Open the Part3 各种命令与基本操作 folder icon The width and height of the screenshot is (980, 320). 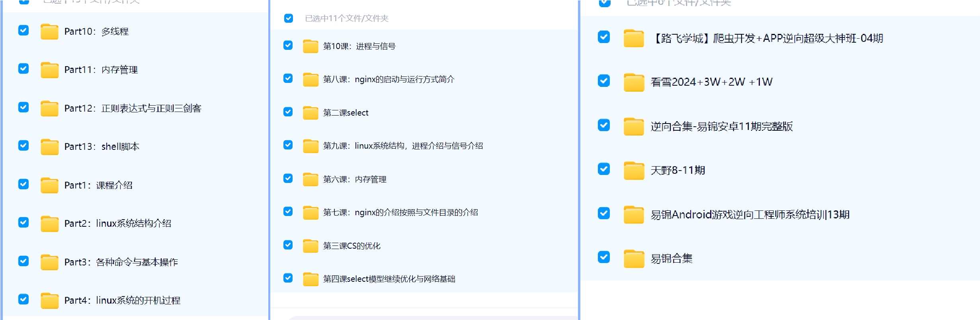point(49,262)
